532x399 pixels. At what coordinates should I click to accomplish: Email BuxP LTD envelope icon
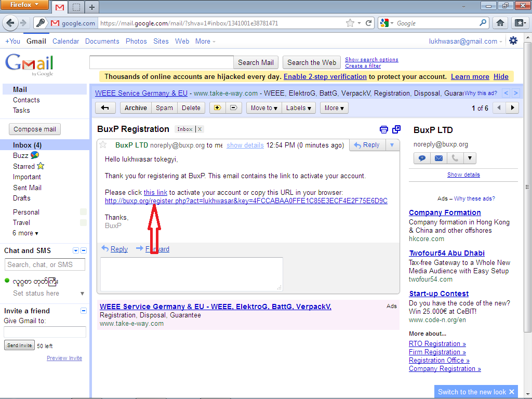click(x=438, y=158)
